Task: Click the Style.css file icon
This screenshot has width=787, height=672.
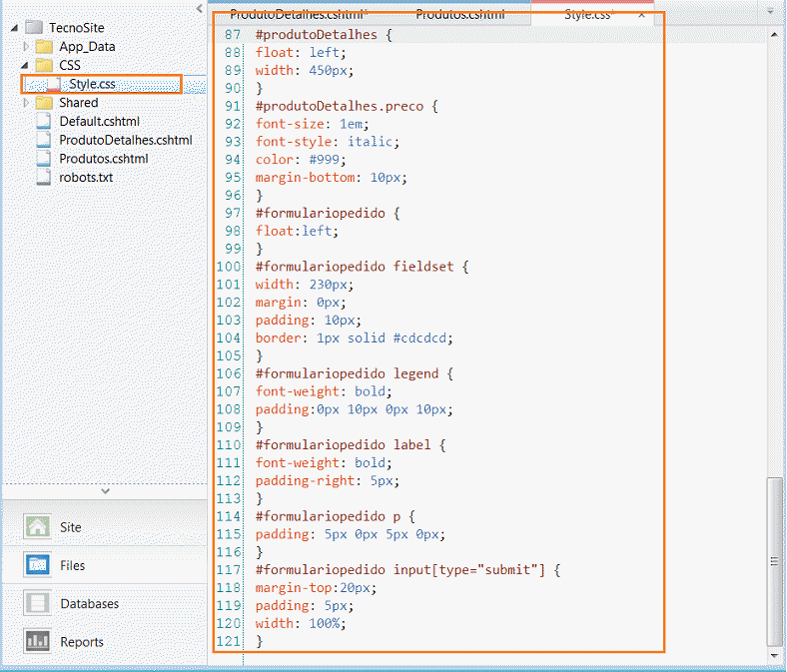Action: 54,84
